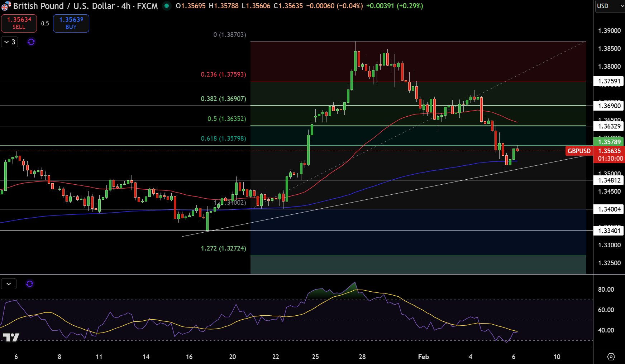Screen dimensions: 625x364
Task: Collapse the RSI pane legend chevron
Action: point(9,284)
